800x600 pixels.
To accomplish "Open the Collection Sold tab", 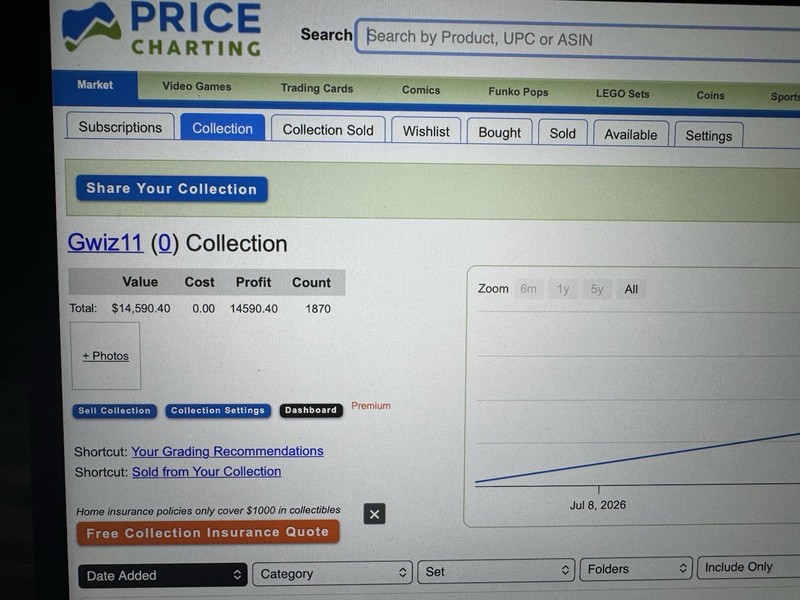I will coord(328,130).
